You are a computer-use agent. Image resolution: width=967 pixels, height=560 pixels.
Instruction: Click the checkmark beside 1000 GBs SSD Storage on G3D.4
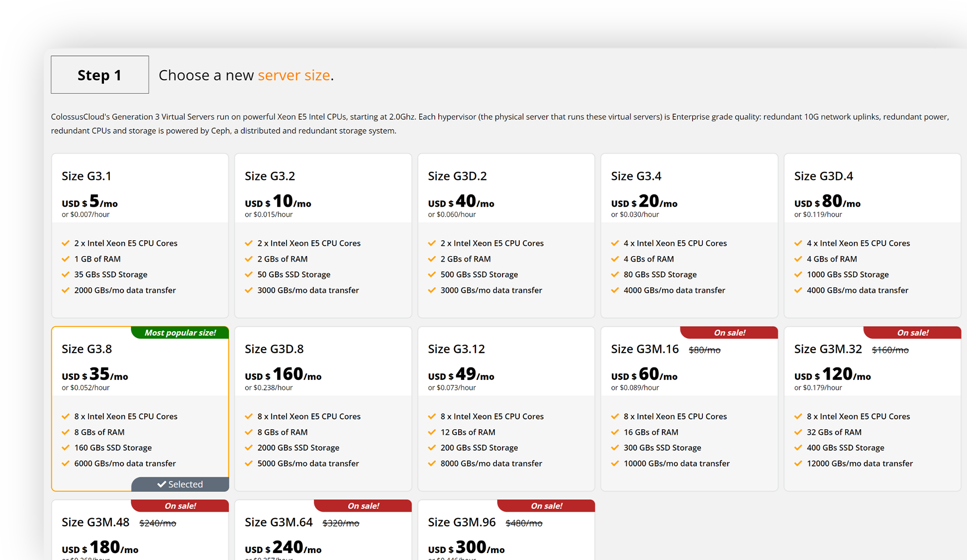(x=798, y=274)
